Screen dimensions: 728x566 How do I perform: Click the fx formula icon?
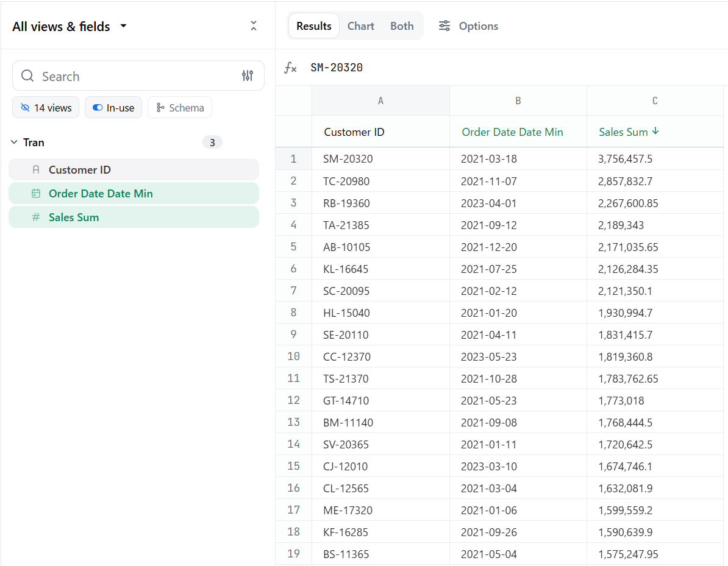[x=290, y=68]
